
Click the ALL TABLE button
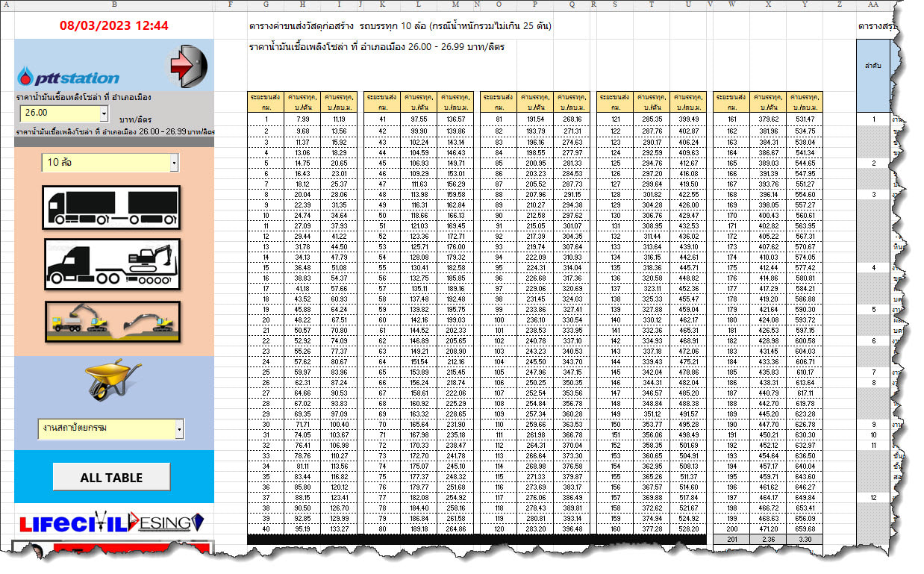click(112, 478)
